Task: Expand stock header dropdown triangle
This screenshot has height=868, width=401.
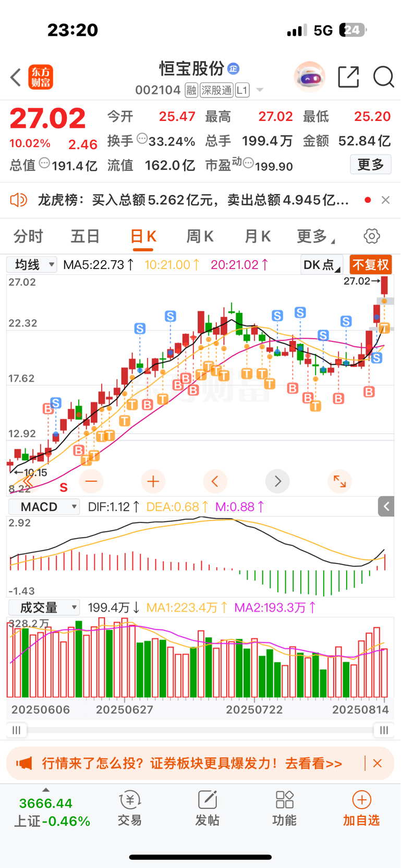Action: [x=260, y=91]
